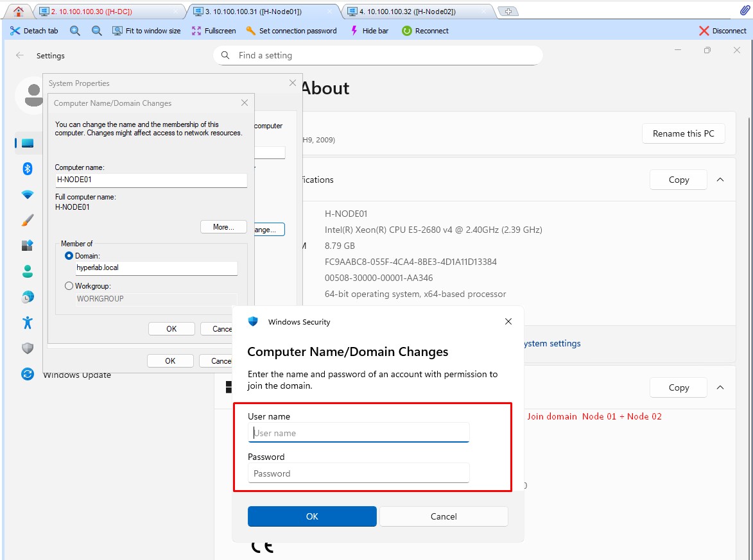Click the domain field hyperlab.local
Screen dimensions: 753x560
[156, 267]
